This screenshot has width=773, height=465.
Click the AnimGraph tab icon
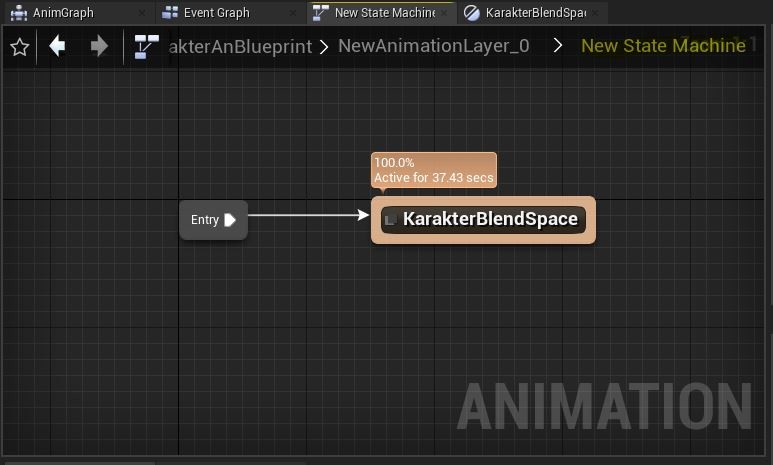19,13
